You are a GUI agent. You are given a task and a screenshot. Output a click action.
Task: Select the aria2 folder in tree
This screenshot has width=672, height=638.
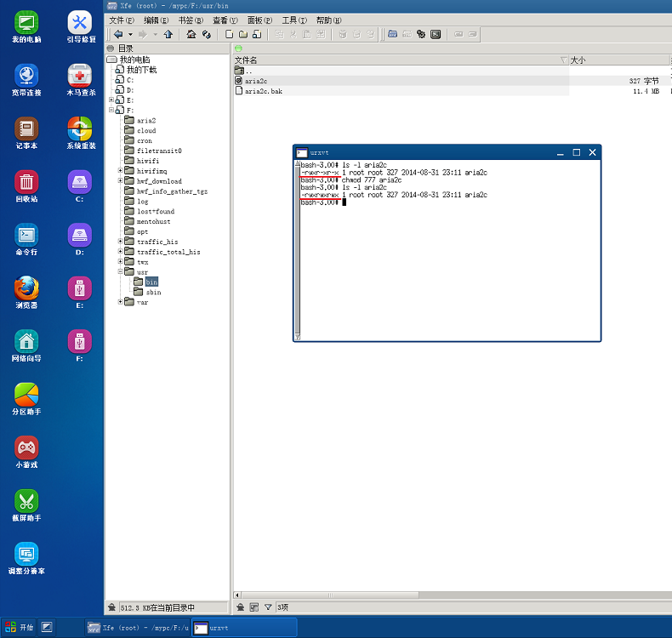[x=146, y=121]
